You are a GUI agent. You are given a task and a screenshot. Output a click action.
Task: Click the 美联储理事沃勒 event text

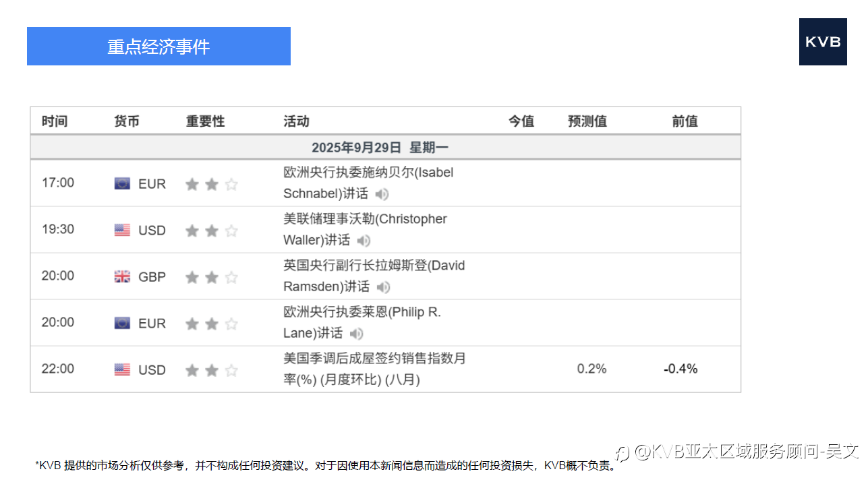[x=365, y=229]
